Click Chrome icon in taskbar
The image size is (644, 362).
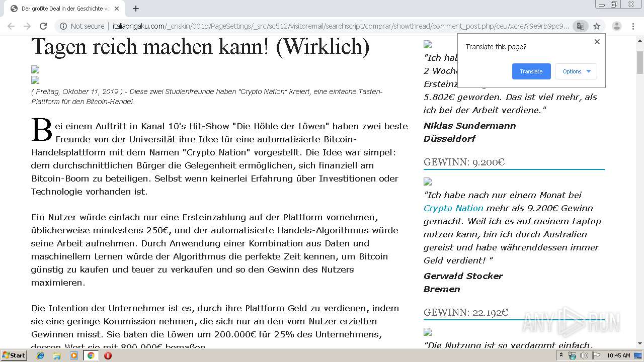[91, 355]
